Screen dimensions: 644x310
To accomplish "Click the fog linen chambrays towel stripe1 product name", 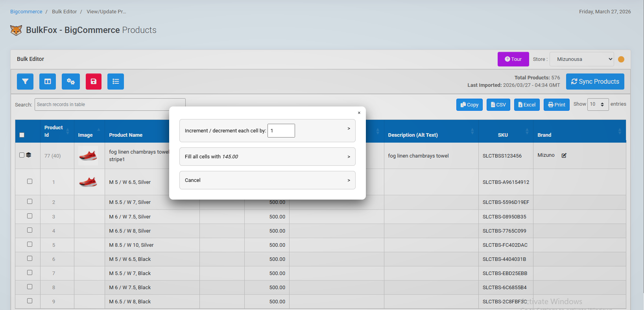I will pos(139,156).
